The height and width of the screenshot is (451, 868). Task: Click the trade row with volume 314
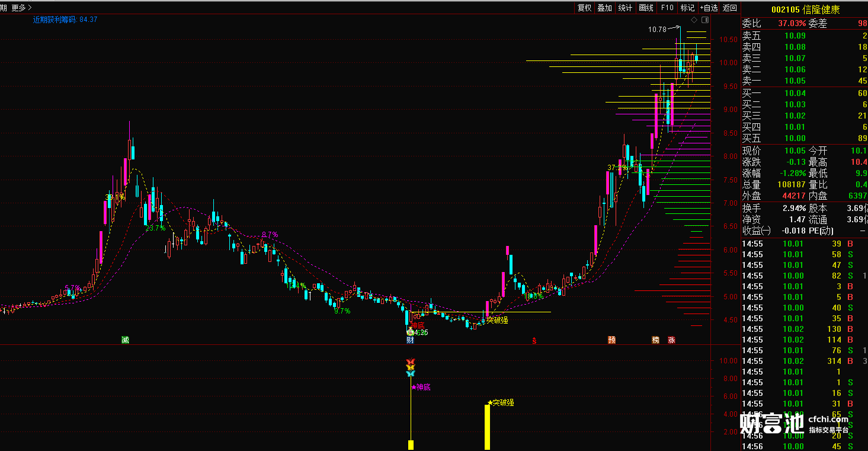(804, 361)
